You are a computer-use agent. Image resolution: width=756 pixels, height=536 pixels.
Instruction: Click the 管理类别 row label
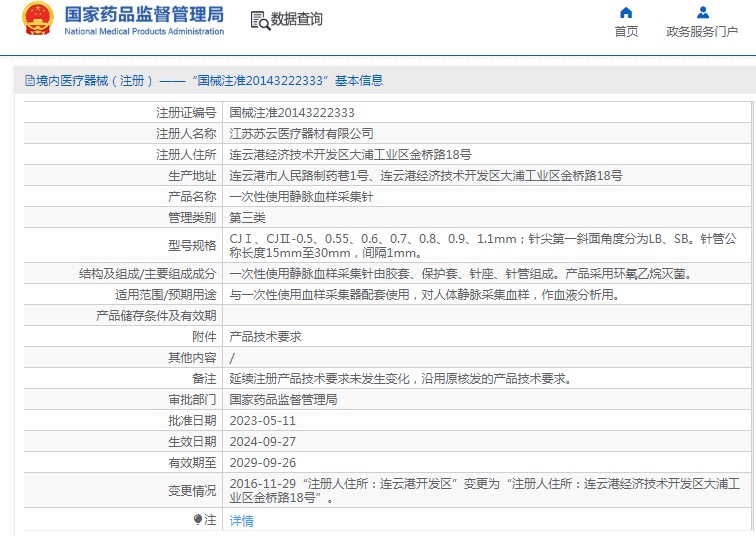(x=192, y=217)
